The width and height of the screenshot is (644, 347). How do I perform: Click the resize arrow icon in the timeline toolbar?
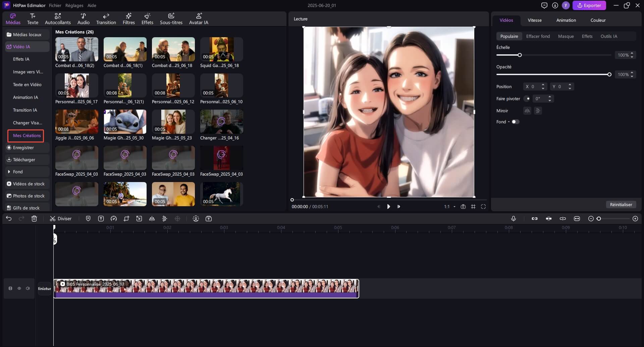(139, 219)
